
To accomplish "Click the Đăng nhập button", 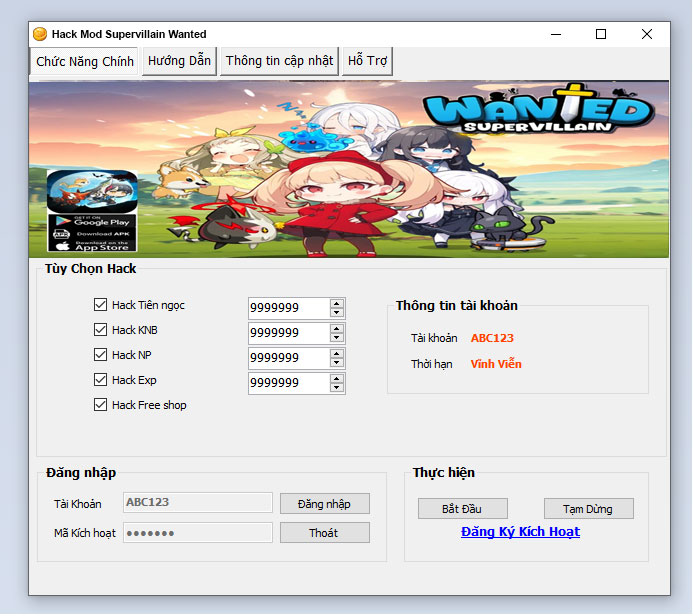I will pyautogui.click(x=325, y=504).
